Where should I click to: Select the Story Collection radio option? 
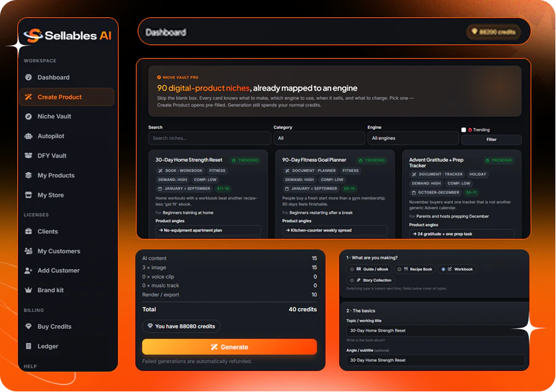(x=352, y=280)
